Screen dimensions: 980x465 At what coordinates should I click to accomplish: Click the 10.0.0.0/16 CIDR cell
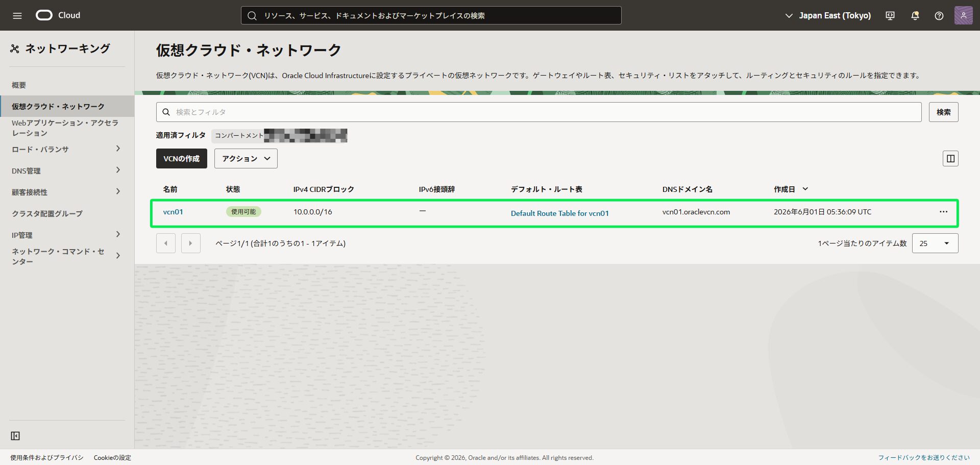pyautogui.click(x=313, y=212)
